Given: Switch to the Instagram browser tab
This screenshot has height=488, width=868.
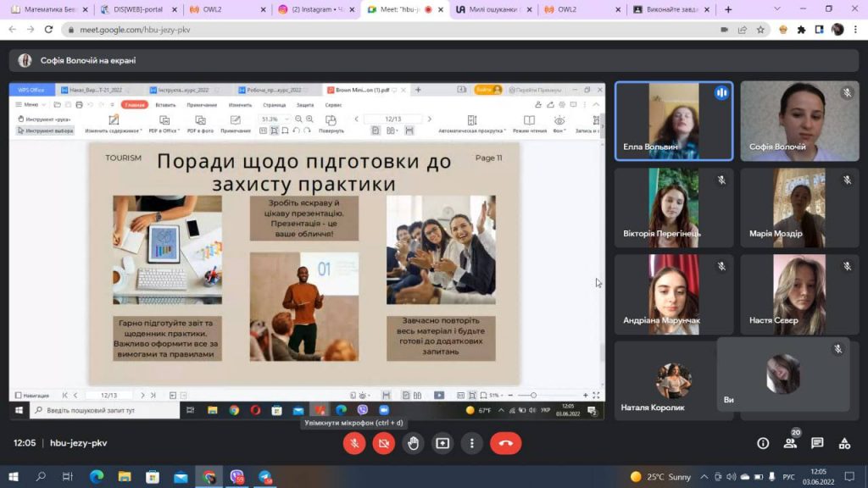Looking at the screenshot, I should tap(314, 9).
